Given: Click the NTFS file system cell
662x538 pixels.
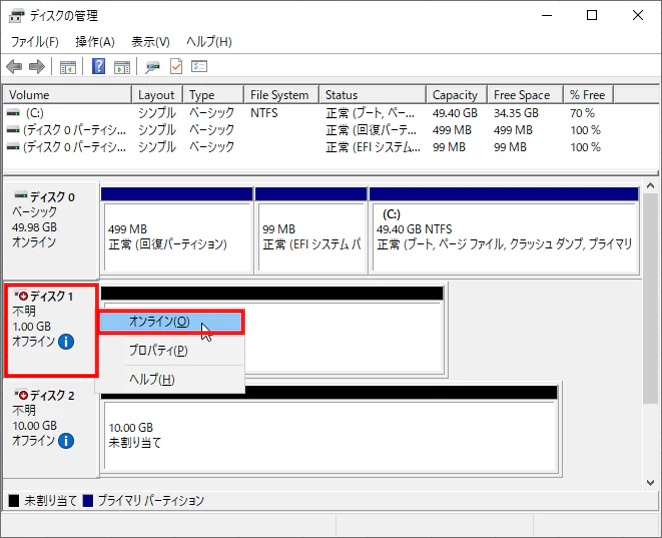Looking at the screenshot, I should coord(264,113).
